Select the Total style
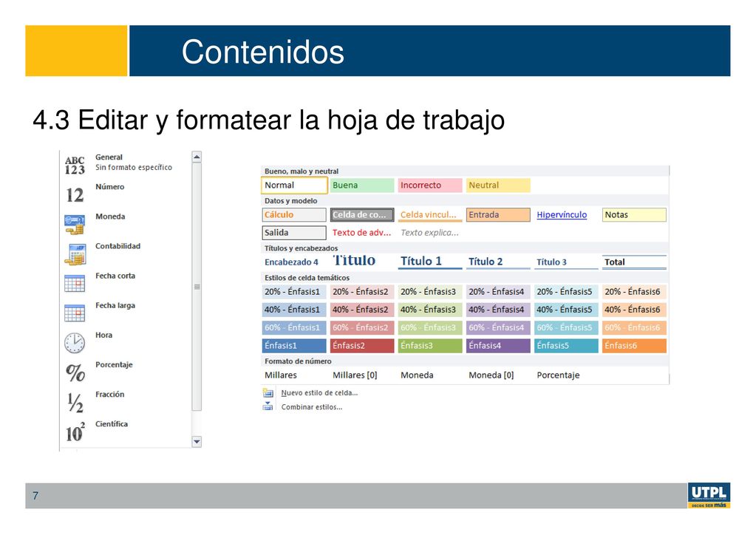 pyautogui.click(x=634, y=262)
